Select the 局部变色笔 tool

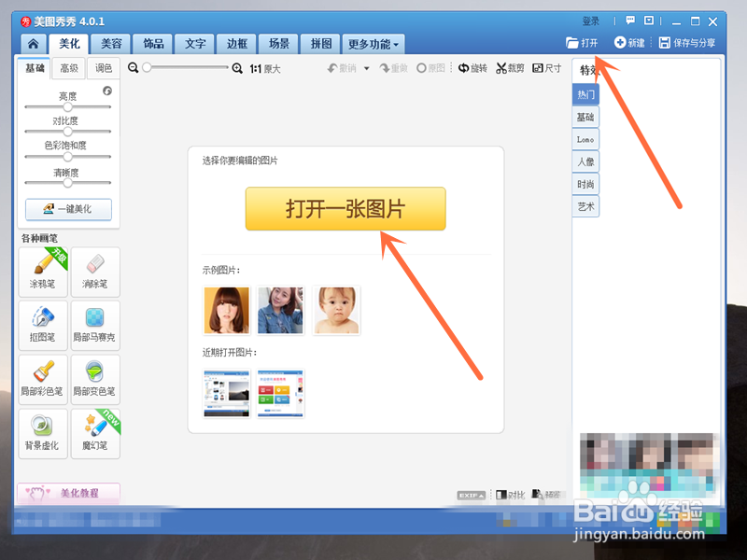point(95,380)
